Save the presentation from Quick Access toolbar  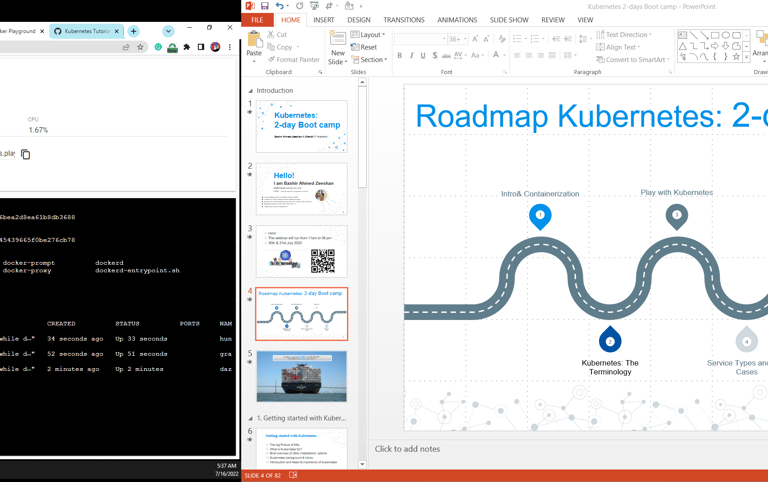pyautogui.click(x=264, y=6)
